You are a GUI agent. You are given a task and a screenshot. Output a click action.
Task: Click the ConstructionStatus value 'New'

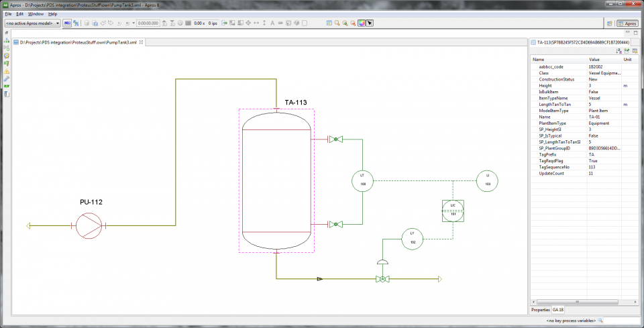(x=592, y=79)
